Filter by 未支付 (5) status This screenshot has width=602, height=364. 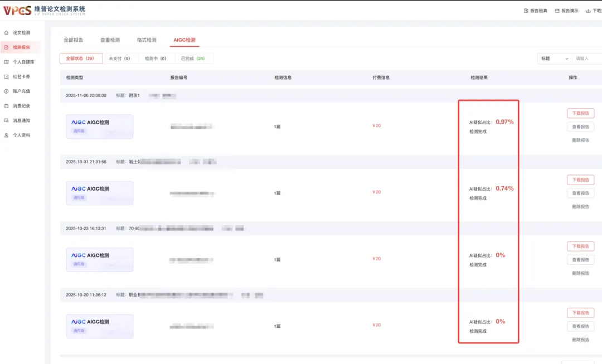(x=119, y=59)
